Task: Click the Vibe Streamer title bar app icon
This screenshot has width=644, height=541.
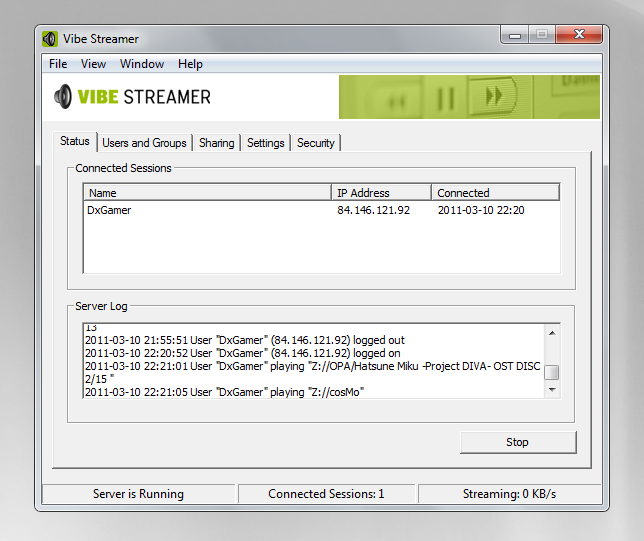Action: pos(50,39)
